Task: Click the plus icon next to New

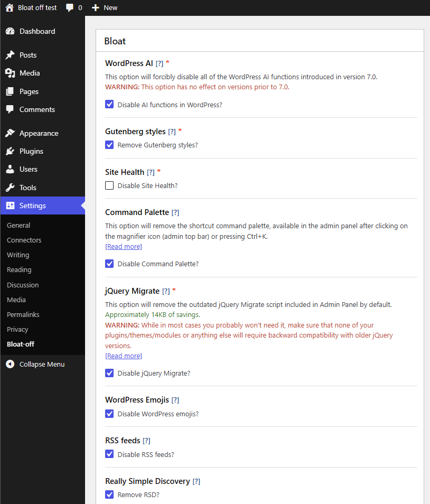Action: click(x=96, y=8)
